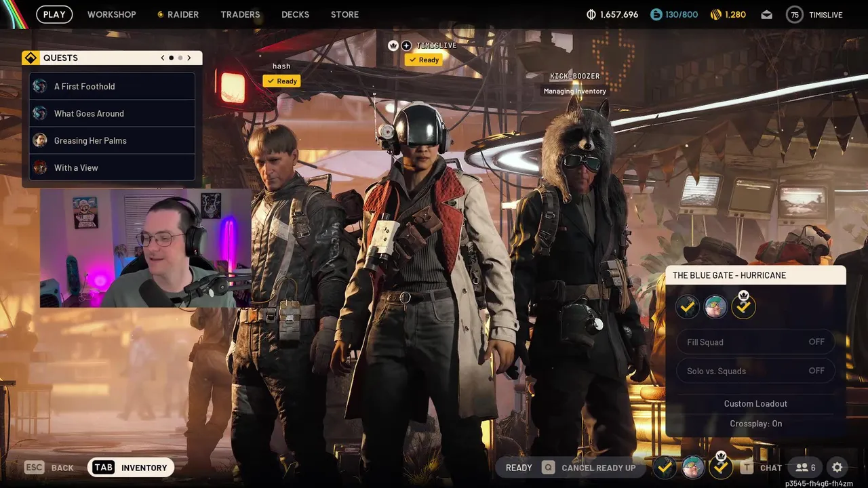Switch to the Raider tab

click(183, 14)
